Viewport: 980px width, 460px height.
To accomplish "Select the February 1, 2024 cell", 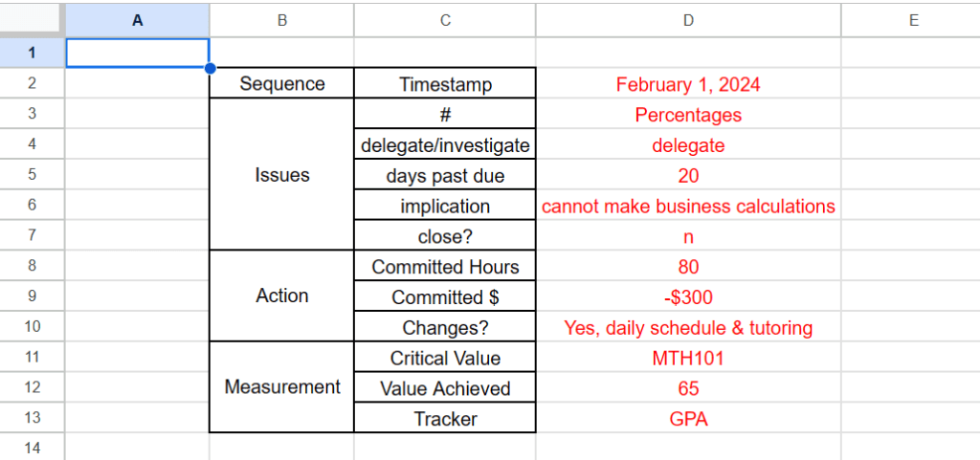I will pyautogui.click(x=688, y=84).
